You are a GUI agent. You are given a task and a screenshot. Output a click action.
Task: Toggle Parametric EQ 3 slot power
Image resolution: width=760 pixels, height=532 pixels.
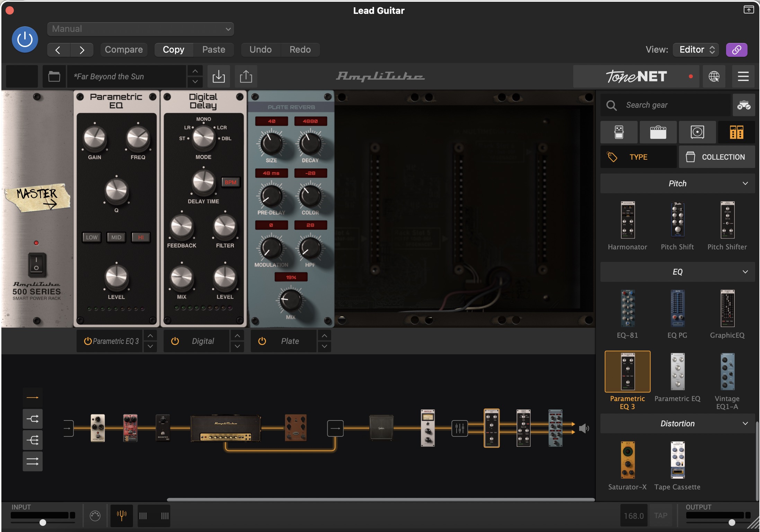click(88, 341)
